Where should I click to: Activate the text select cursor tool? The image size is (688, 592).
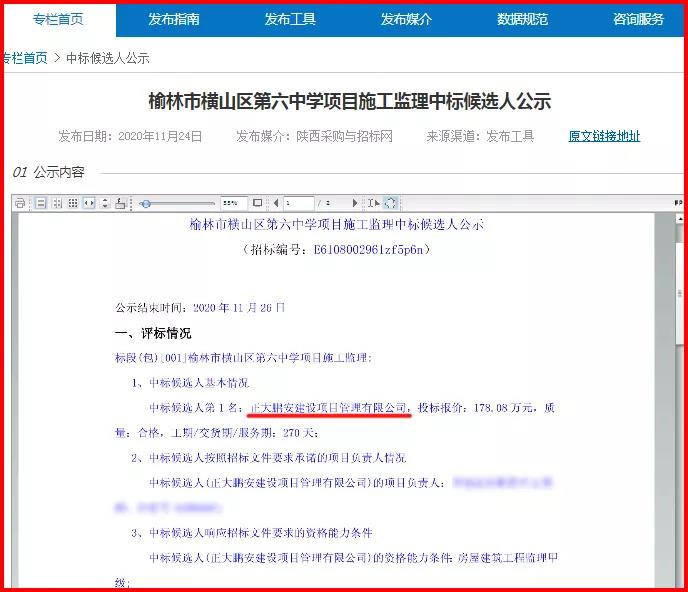click(373, 203)
